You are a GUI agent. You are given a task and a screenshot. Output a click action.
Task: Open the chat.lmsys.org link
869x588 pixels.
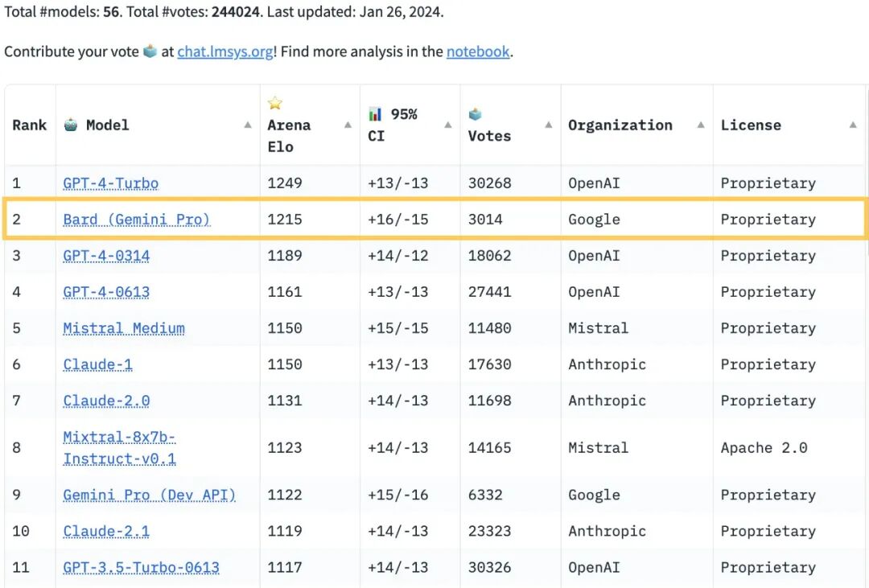pyautogui.click(x=225, y=51)
